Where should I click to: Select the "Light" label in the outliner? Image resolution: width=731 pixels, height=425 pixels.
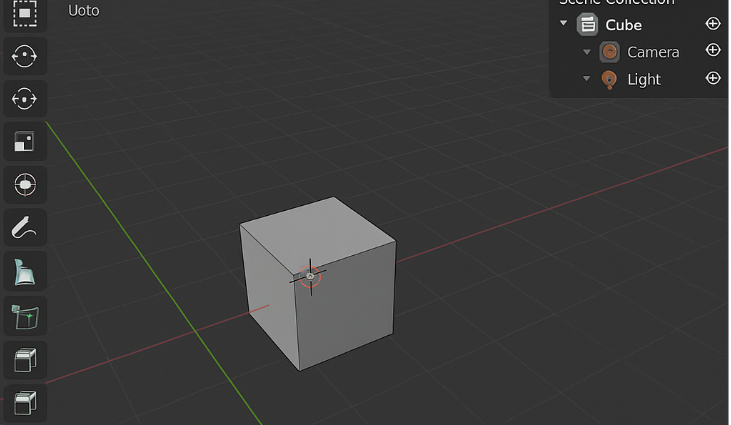(644, 80)
